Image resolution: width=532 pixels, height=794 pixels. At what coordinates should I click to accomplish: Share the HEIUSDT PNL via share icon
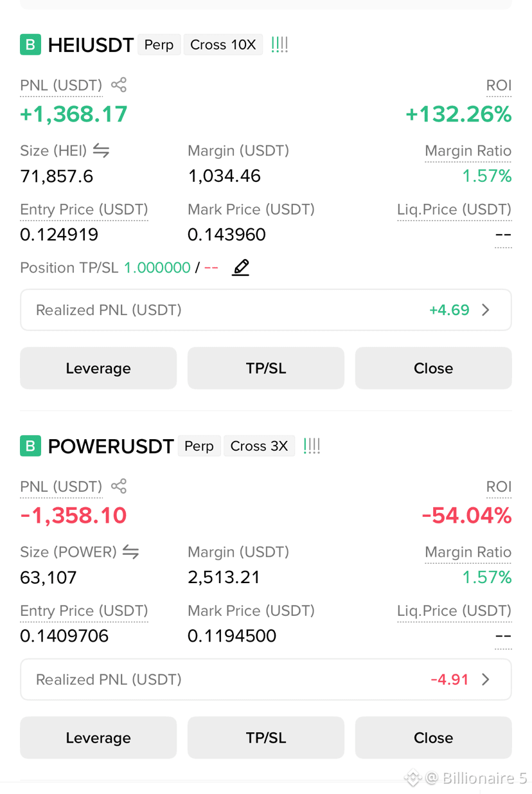[x=119, y=85]
